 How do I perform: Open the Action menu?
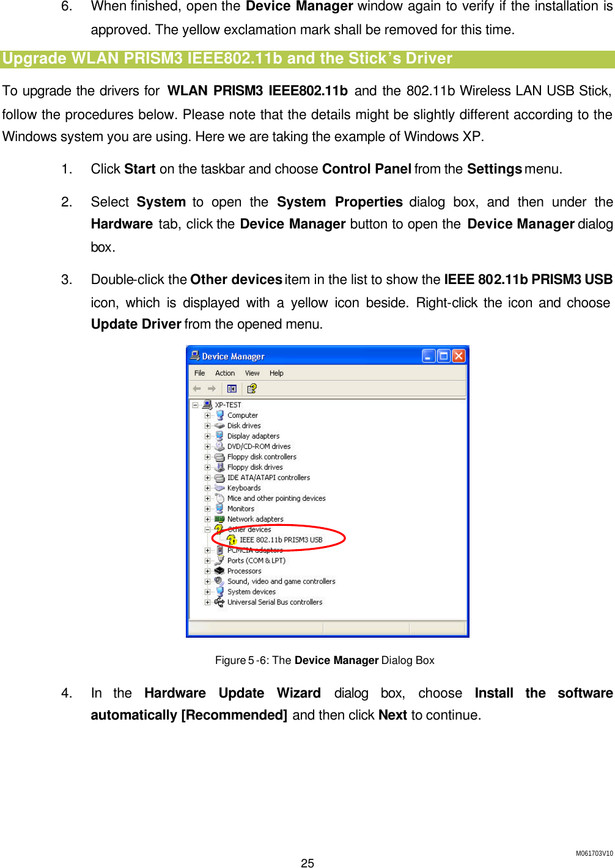225,373
